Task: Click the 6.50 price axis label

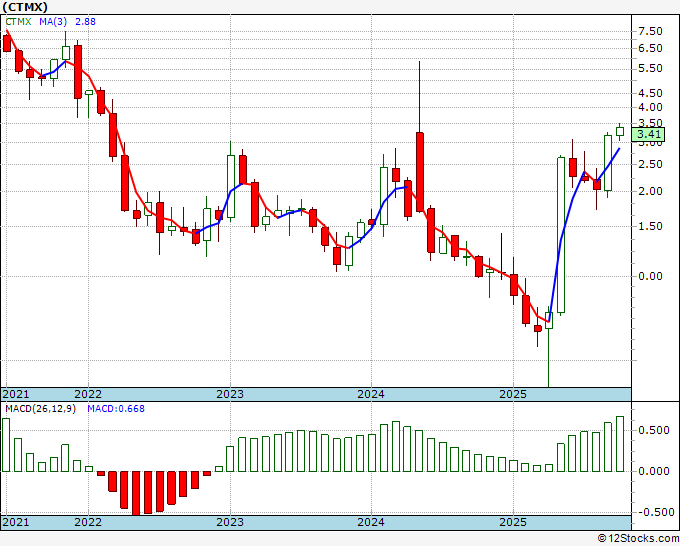Action: tap(650, 48)
